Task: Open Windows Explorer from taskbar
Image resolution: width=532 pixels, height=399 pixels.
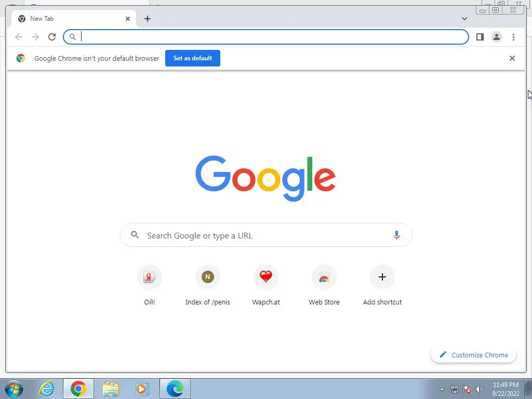Action: 111,389
